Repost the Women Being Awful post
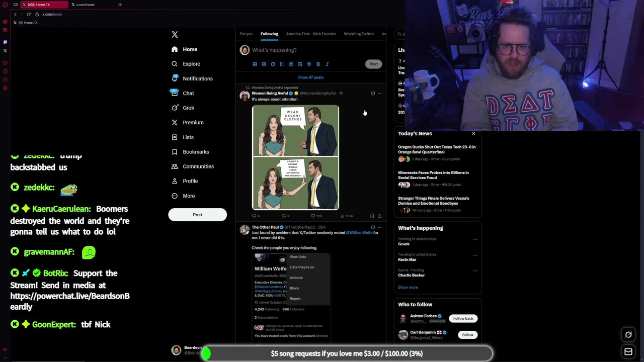The height and width of the screenshot is (362, 644). [x=285, y=216]
